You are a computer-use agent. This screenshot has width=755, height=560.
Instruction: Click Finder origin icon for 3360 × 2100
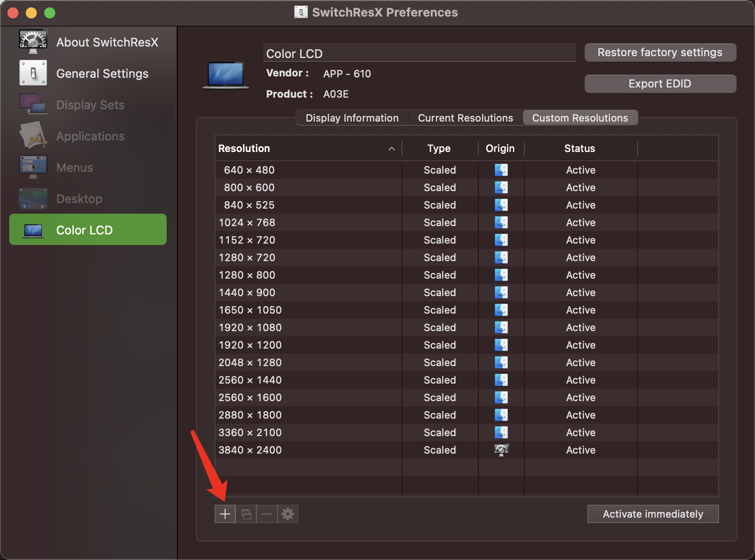[x=501, y=432]
